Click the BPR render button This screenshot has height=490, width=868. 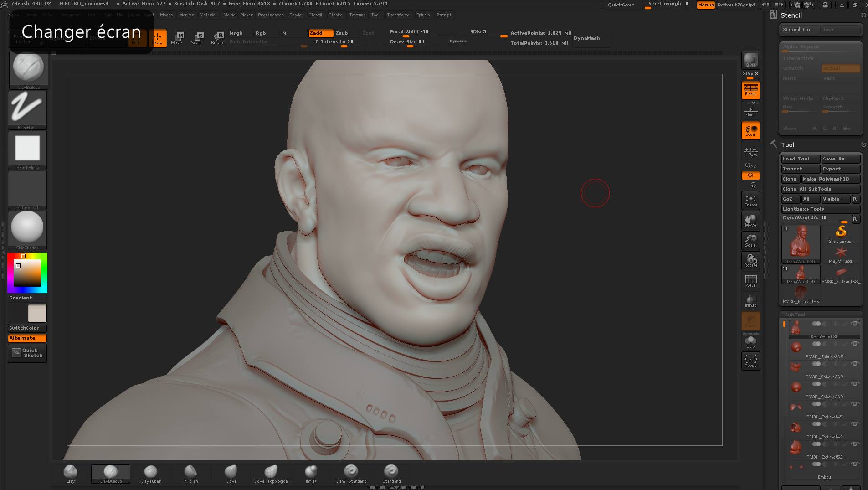(x=750, y=60)
